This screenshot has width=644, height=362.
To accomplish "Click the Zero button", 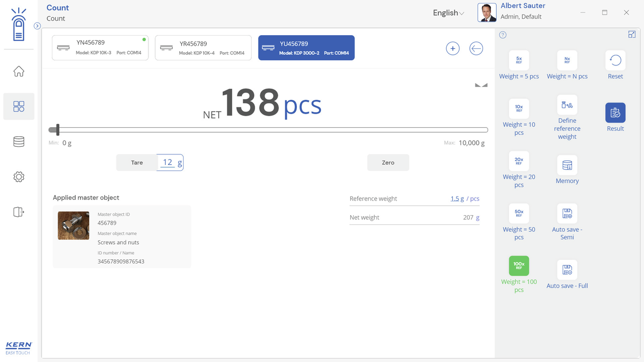I will pos(388,163).
